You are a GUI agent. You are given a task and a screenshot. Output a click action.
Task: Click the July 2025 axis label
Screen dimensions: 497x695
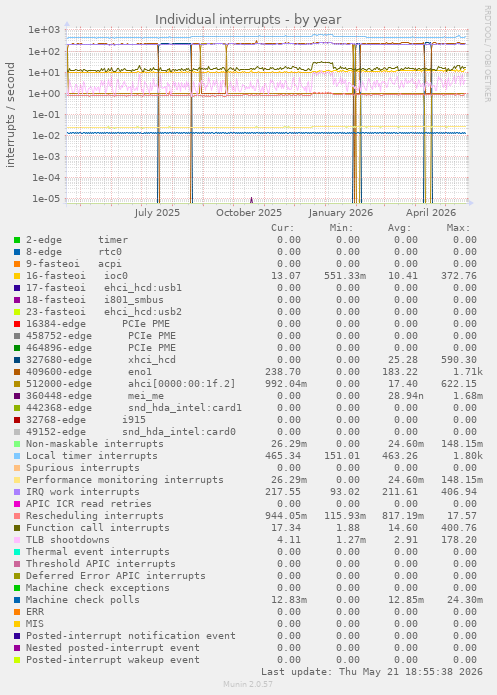point(157,213)
